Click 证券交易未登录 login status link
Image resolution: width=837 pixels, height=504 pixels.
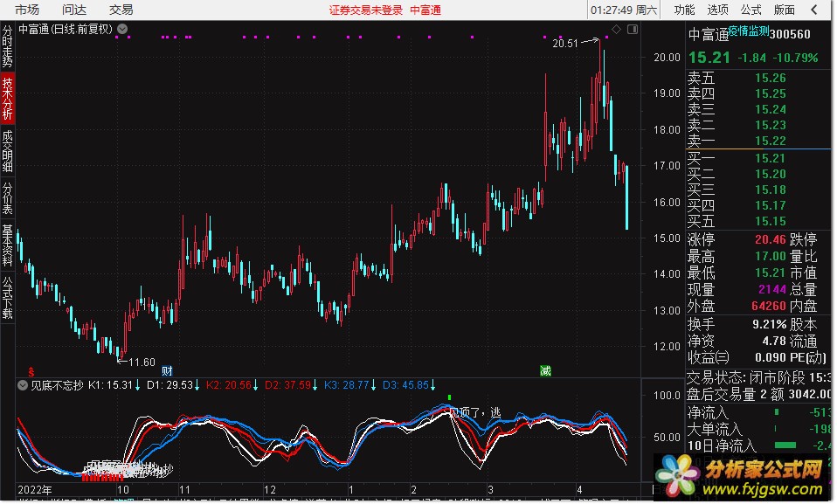[366, 10]
